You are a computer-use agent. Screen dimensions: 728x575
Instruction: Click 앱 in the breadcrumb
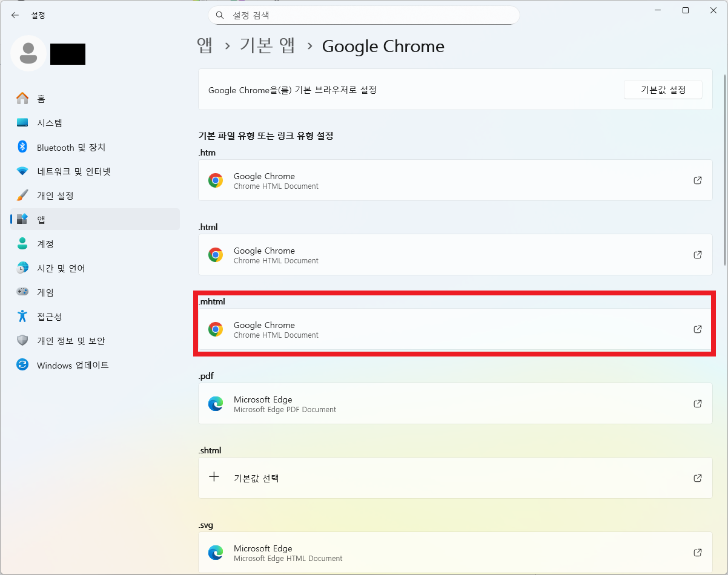pos(205,46)
